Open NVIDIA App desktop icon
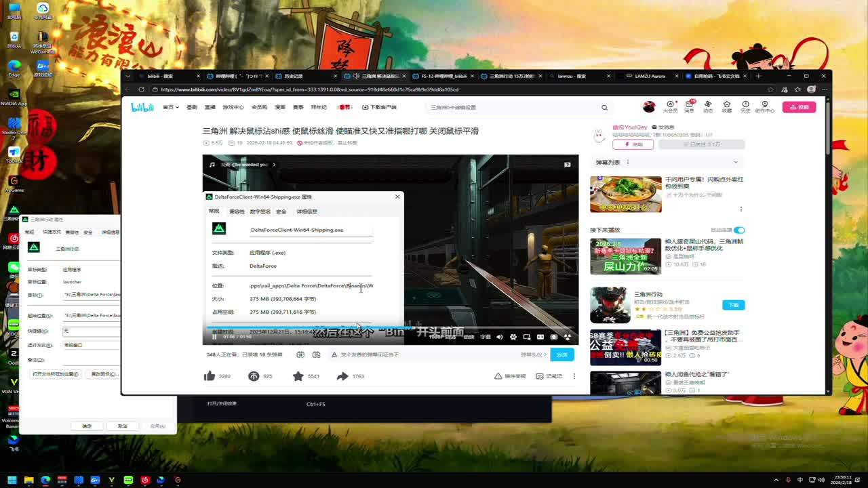This screenshot has width=868, height=488. coord(14,97)
